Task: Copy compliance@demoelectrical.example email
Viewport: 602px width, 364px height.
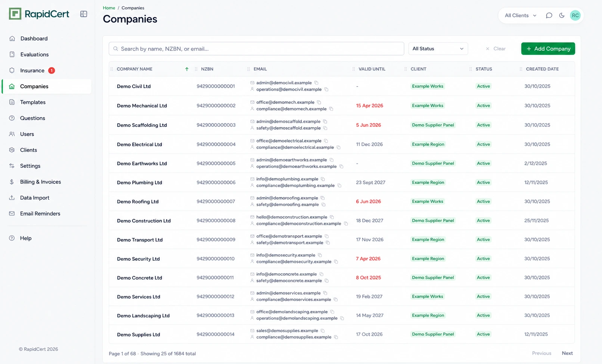Action: pyautogui.click(x=339, y=147)
